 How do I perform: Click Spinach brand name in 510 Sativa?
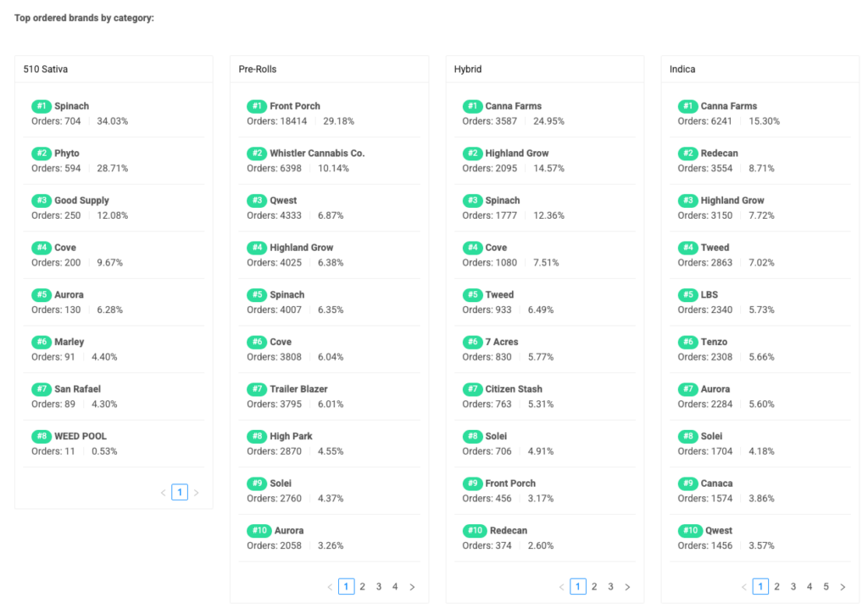[x=71, y=106]
